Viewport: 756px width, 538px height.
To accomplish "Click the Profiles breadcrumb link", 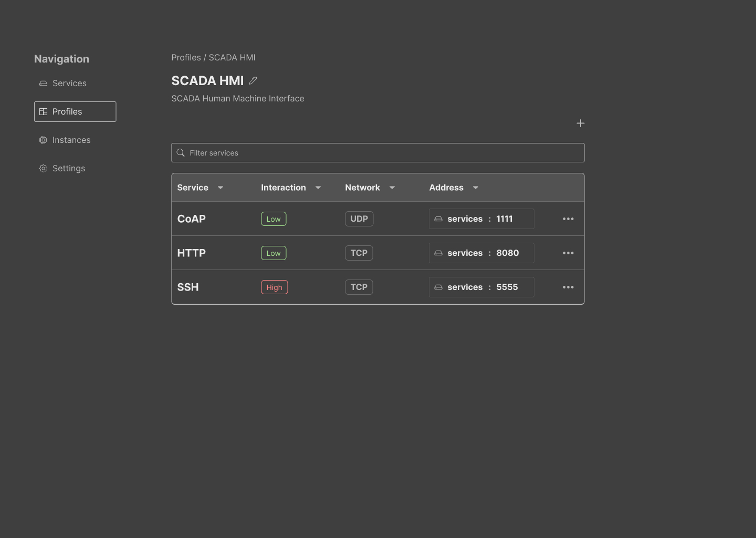I will tap(186, 58).
